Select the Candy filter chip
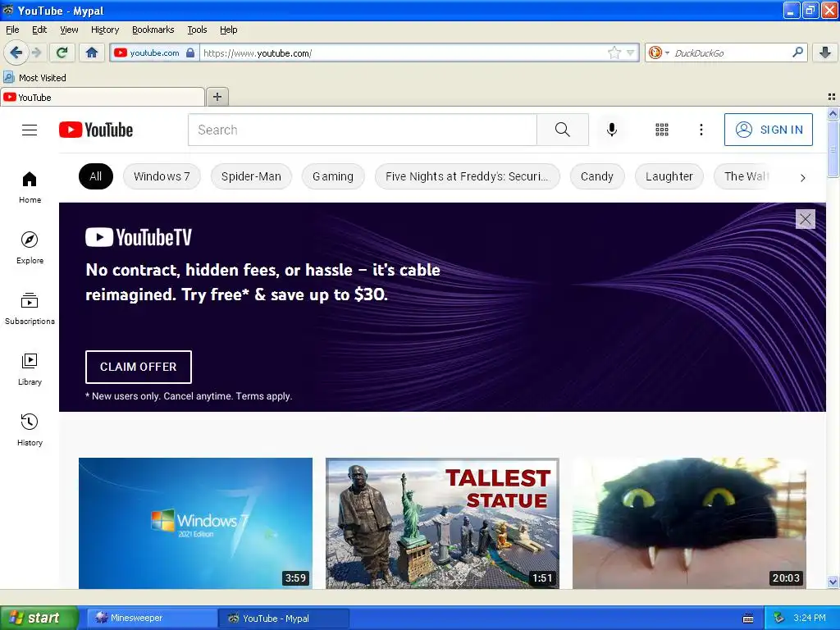Viewport: 840px width, 630px height. click(597, 176)
